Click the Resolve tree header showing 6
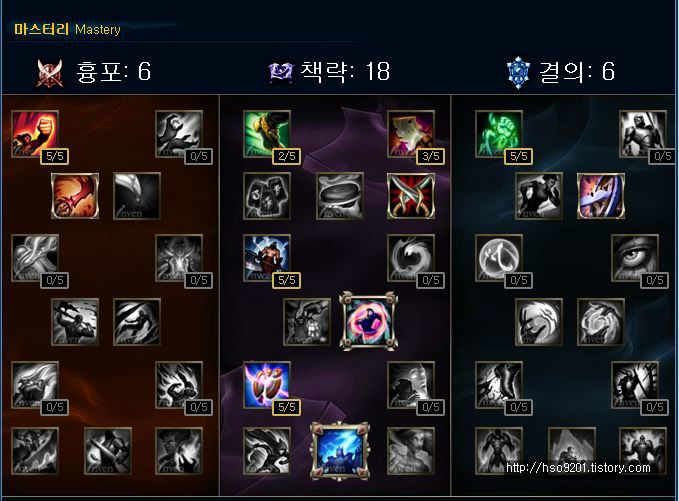This screenshot has width=679, height=501. (x=561, y=72)
